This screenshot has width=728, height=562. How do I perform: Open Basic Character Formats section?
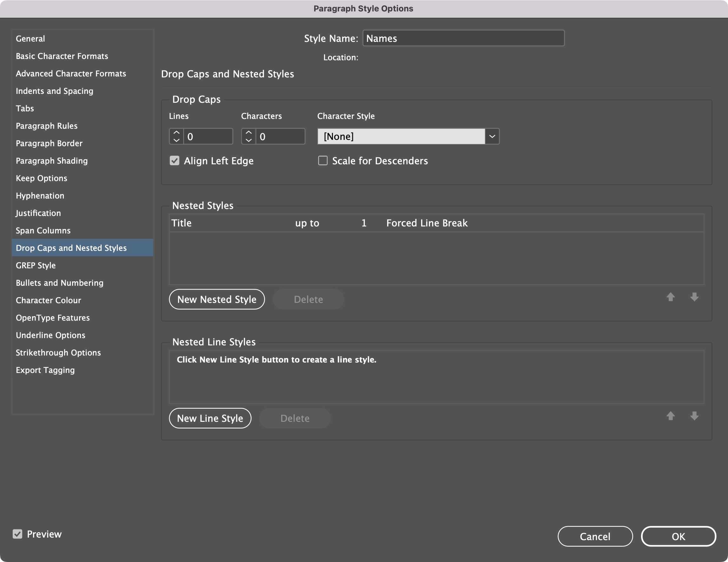(x=62, y=56)
